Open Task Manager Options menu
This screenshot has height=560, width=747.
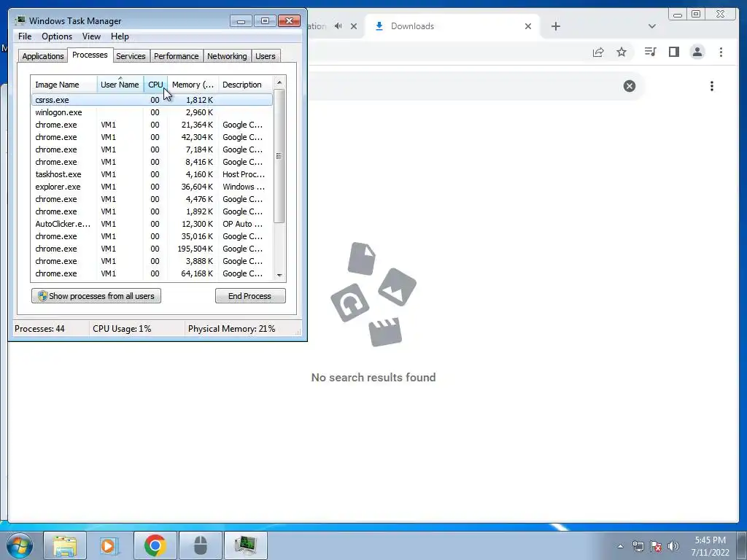57,36
